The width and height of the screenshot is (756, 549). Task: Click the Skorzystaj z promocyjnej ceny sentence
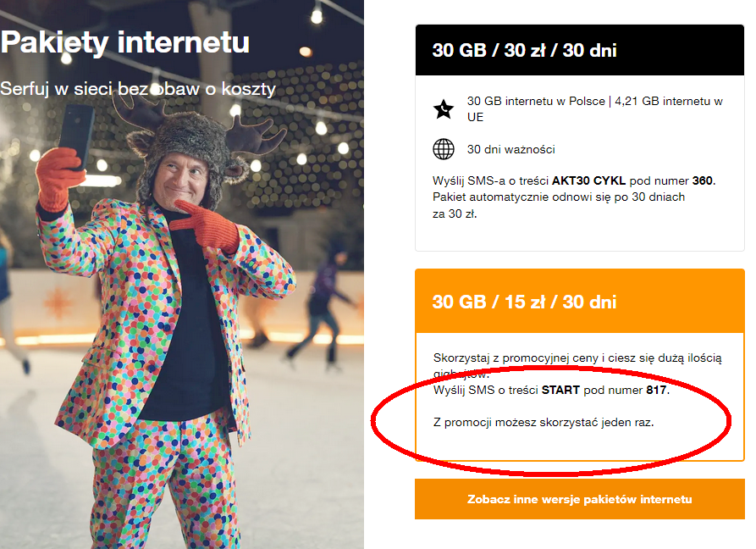(x=577, y=358)
